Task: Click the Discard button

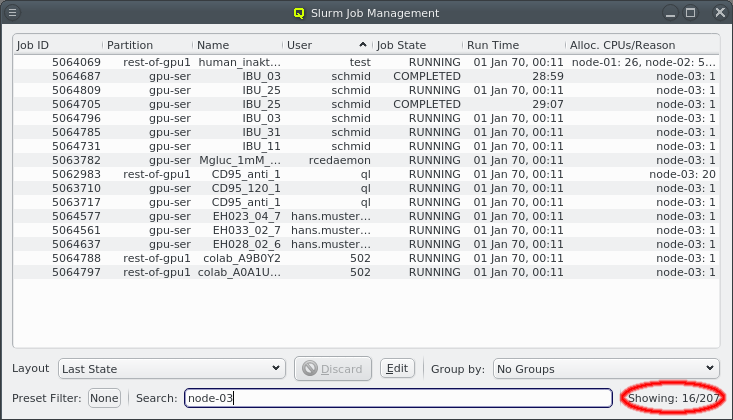Action: [333, 369]
